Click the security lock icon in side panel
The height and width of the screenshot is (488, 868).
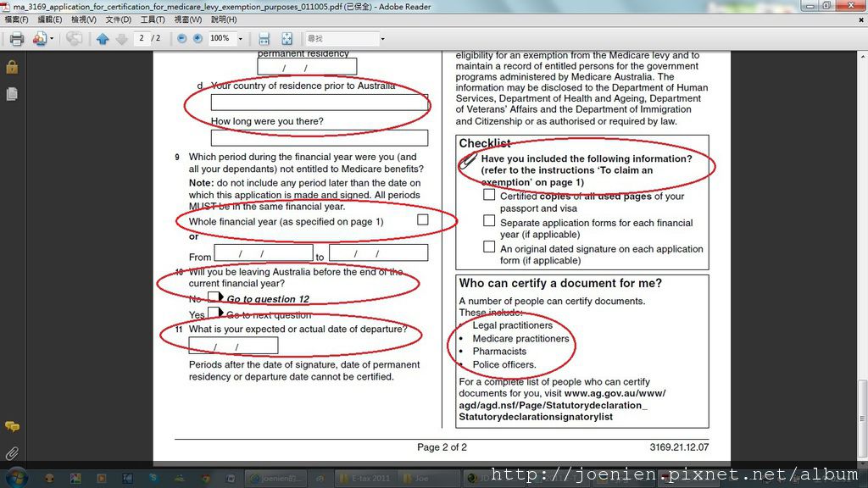(12, 68)
